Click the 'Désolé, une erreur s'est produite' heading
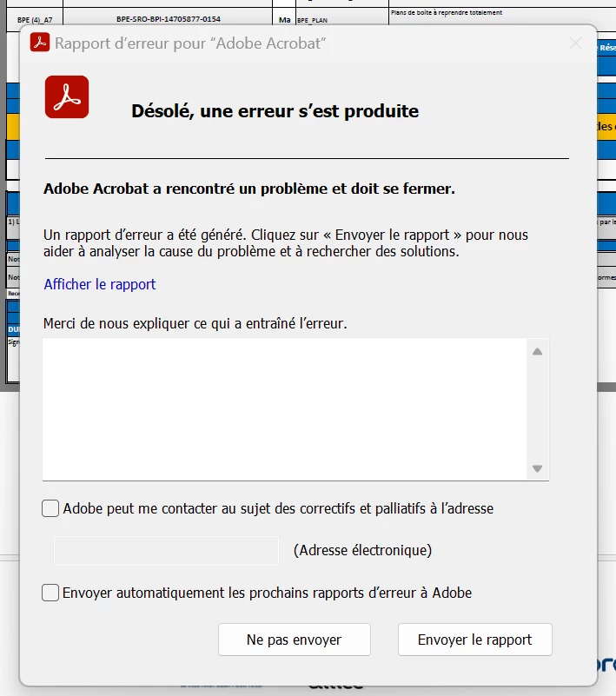 pos(275,111)
